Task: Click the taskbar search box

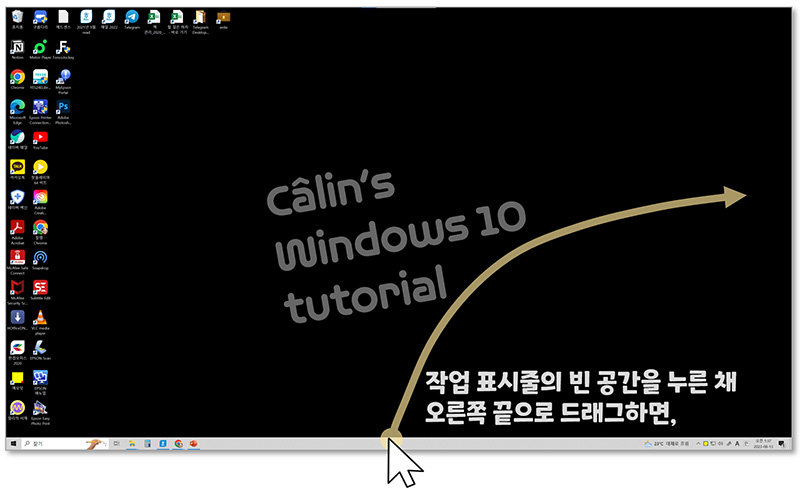Action: click(65, 444)
